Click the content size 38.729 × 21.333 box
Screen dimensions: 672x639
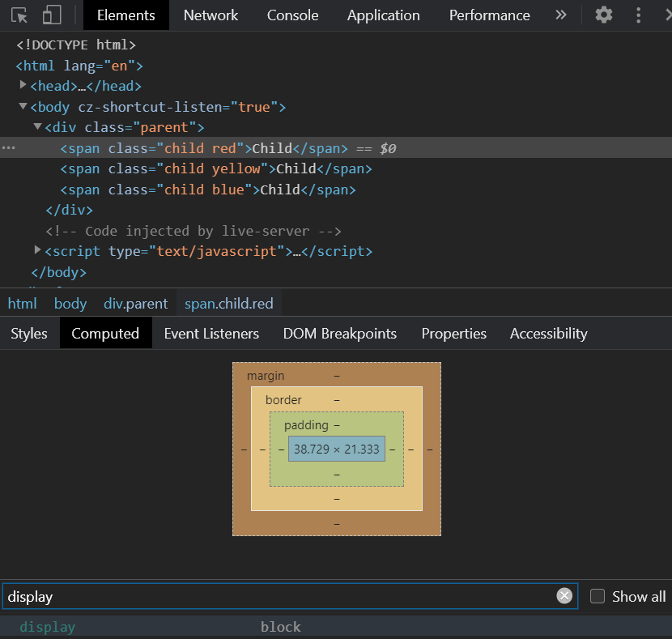tap(337, 449)
